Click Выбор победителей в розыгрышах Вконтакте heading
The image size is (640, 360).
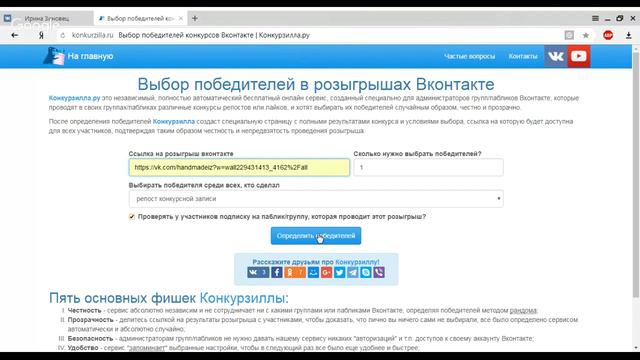click(x=316, y=84)
